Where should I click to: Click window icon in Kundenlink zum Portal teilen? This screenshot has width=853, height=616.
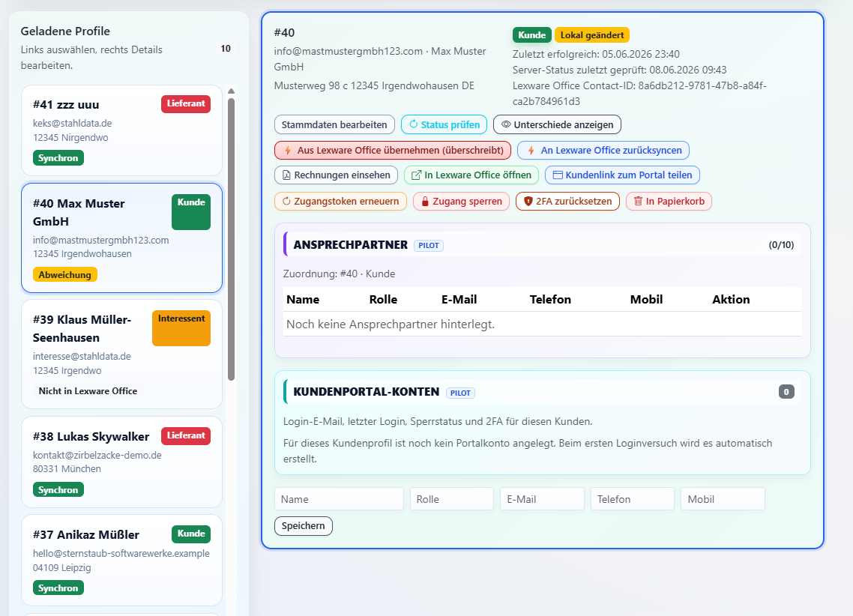pyautogui.click(x=558, y=175)
